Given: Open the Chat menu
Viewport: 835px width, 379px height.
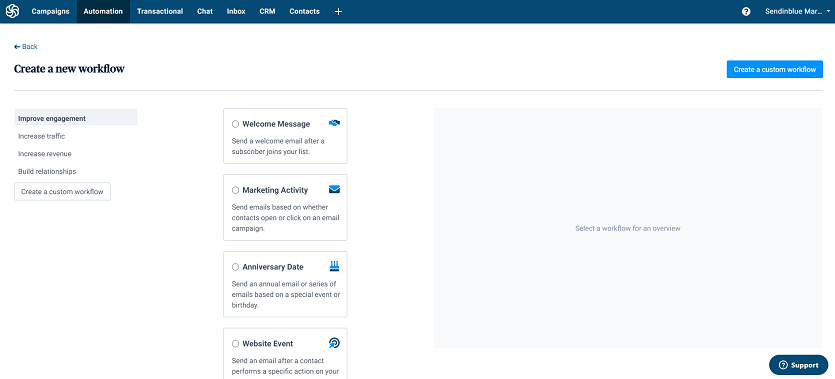Looking at the screenshot, I should (204, 11).
